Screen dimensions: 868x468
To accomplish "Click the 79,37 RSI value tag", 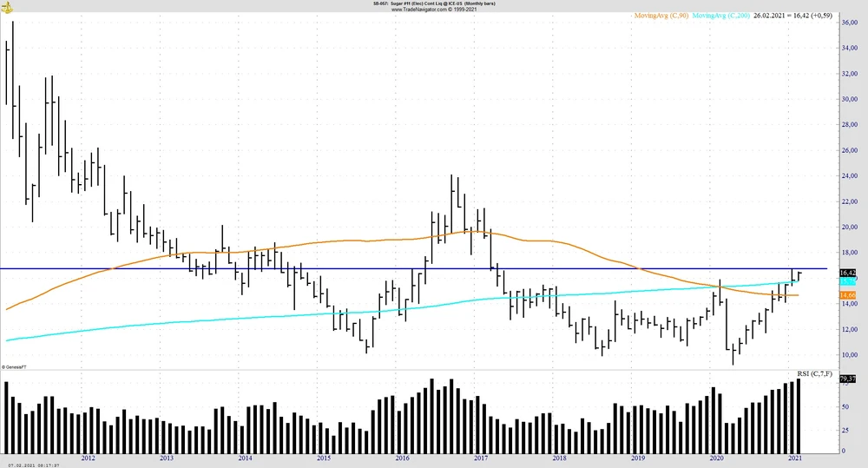I will [x=848, y=379].
